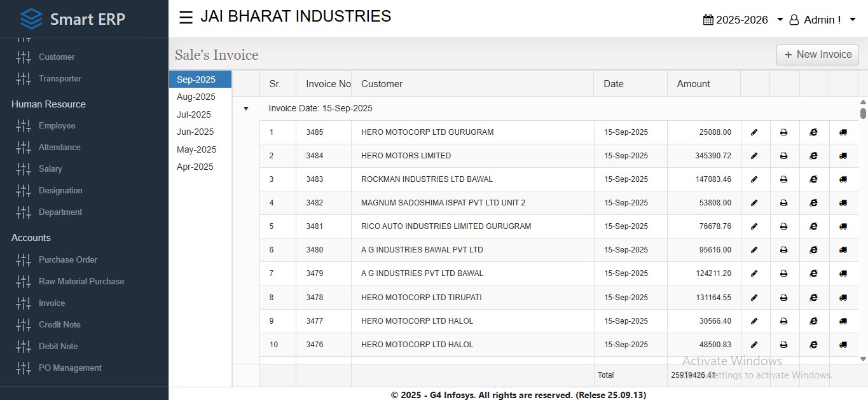Collapse the Invoice Date 15-Sep-2025 group
The image size is (868, 400).
coord(246,109)
